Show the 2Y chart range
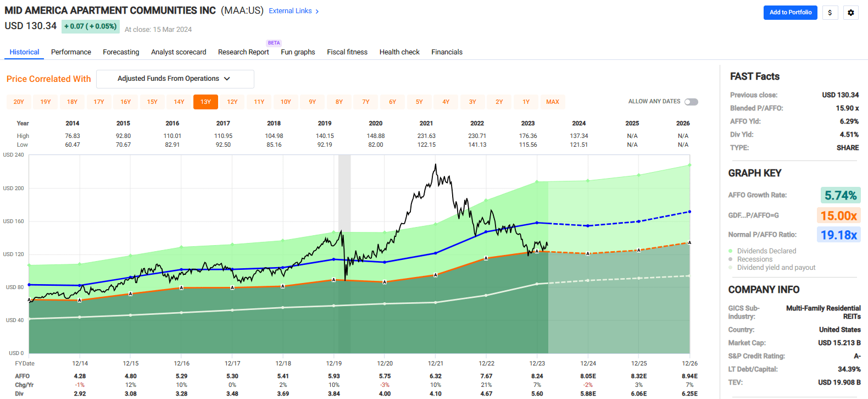Image resolution: width=868 pixels, height=399 pixels. pyautogui.click(x=499, y=102)
